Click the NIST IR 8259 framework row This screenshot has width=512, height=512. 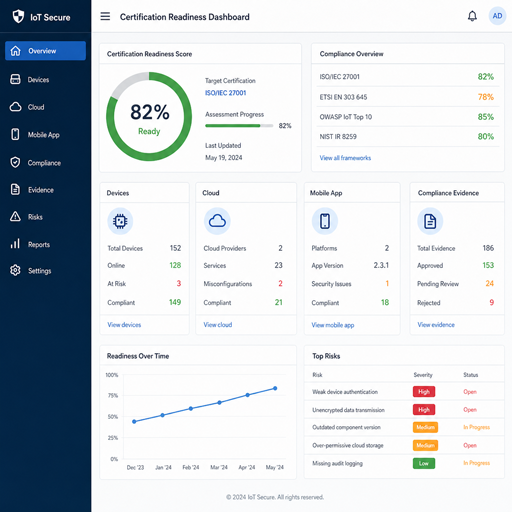click(408, 137)
